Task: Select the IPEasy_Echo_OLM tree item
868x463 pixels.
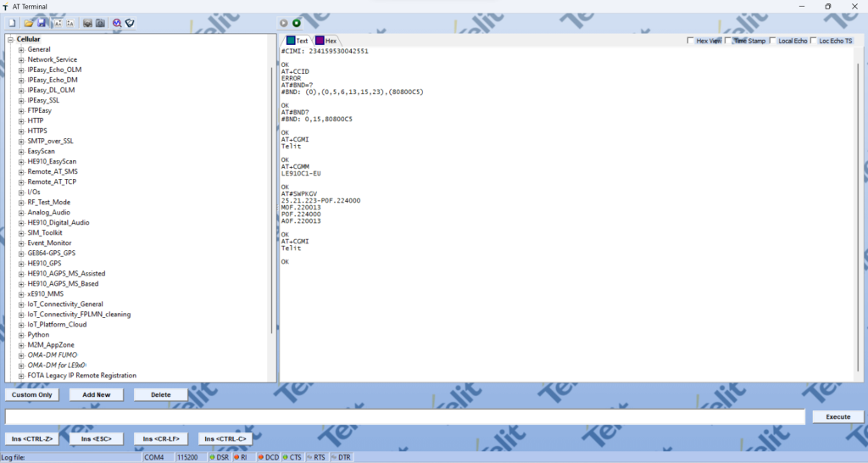Action: [54, 70]
